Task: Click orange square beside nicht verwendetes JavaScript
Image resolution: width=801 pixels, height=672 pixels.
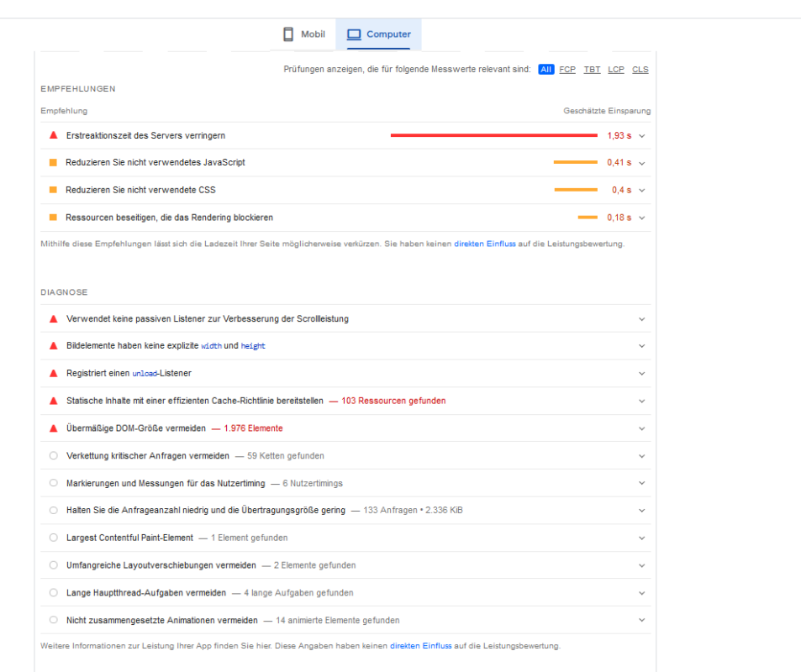Action: (x=53, y=162)
